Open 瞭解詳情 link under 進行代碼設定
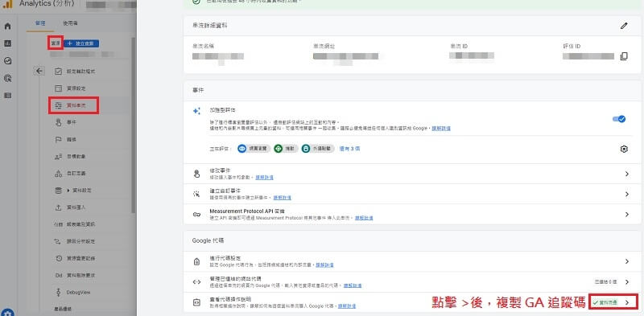 click(324, 265)
